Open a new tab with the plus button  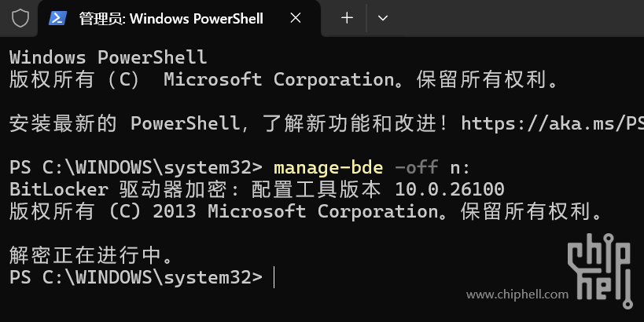pyautogui.click(x=347, y=18)
